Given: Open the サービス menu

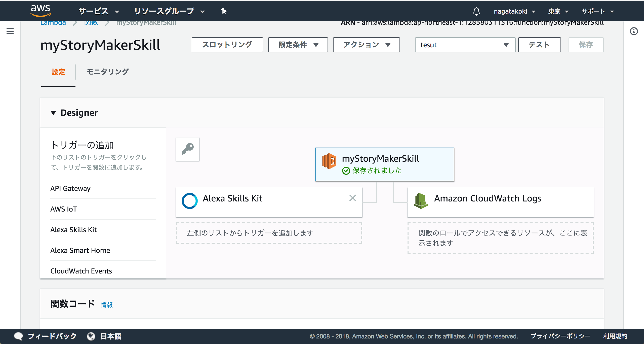Looking at the screenshot, I should click(x=99, y=11).
